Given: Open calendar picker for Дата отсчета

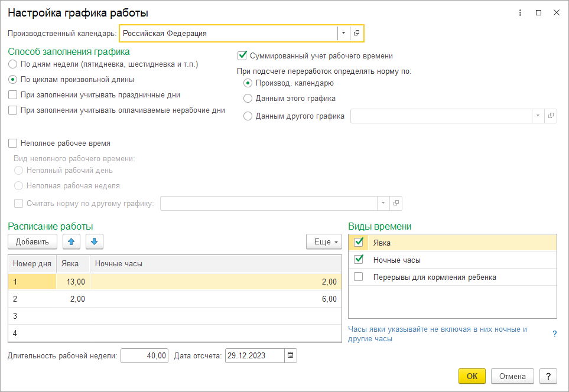Looking at the screenshot, I should coord(290,355).
